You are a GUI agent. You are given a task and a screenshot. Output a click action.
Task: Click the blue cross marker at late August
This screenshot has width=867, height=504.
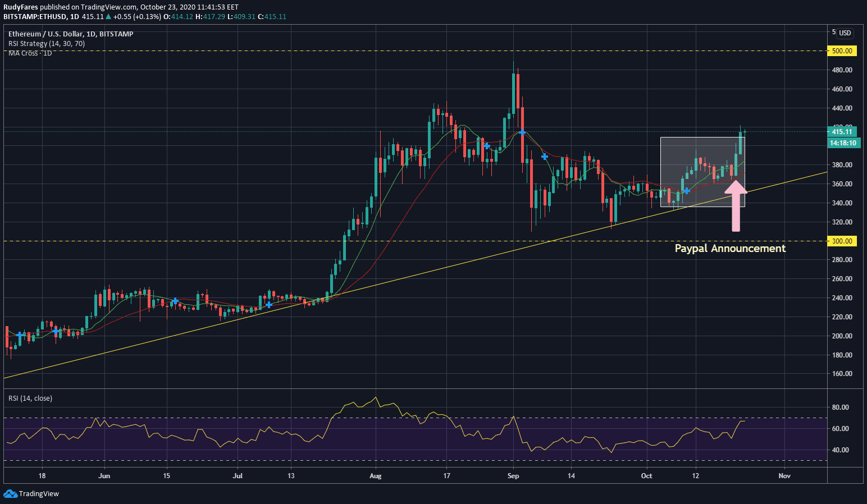click(x=487, y=146)
